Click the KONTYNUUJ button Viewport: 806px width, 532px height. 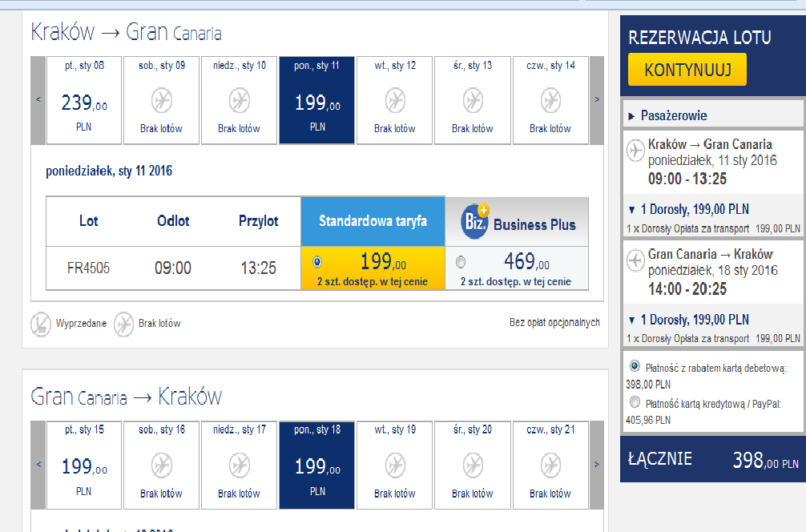pyautogui.click(x=687, y=70)
